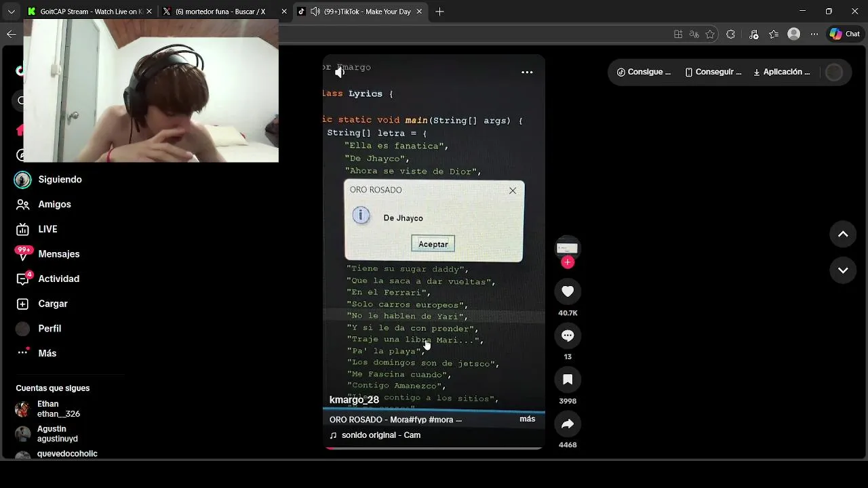Click the 4468 shares count
This screenshot has height=488, width=868.
568,445
